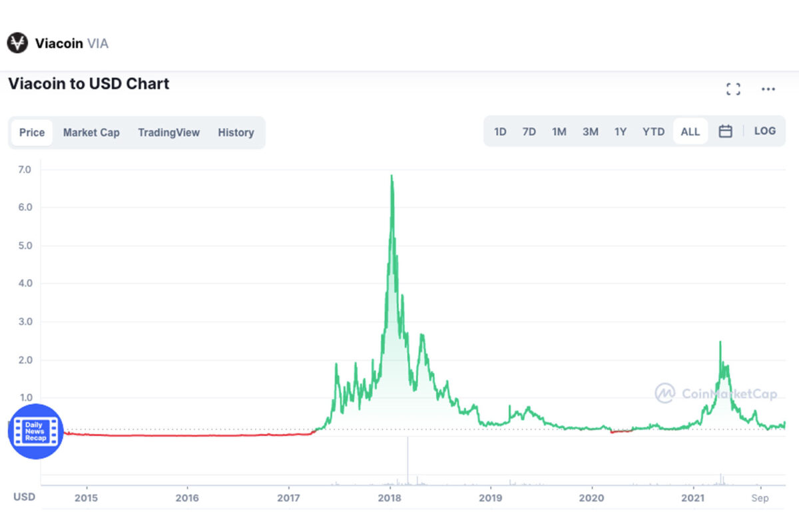Click the 2018 price peak on the chart

(392, 176)
